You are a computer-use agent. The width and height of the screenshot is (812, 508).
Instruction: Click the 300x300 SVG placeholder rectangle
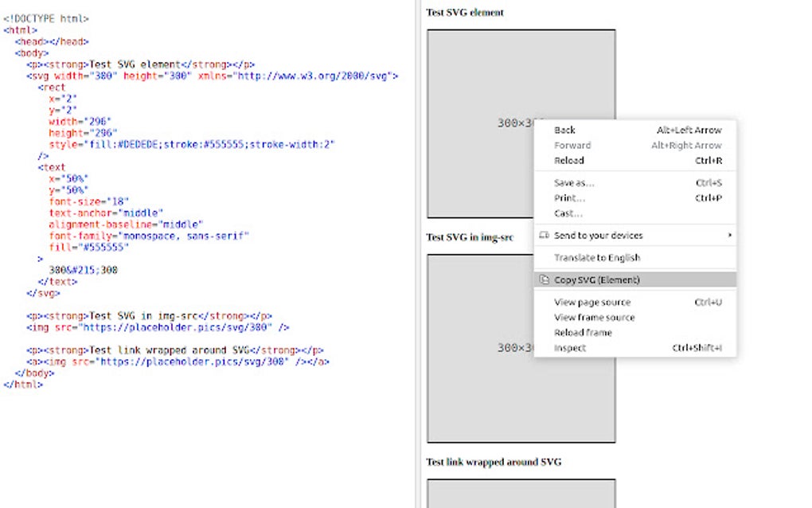(x=478, y=119)
